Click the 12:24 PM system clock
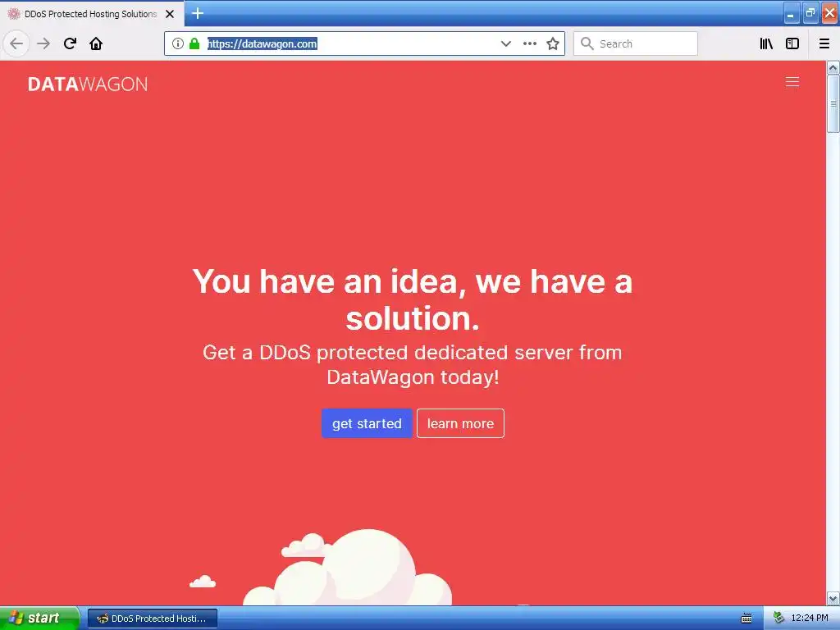840x630 pixels. 810,619
